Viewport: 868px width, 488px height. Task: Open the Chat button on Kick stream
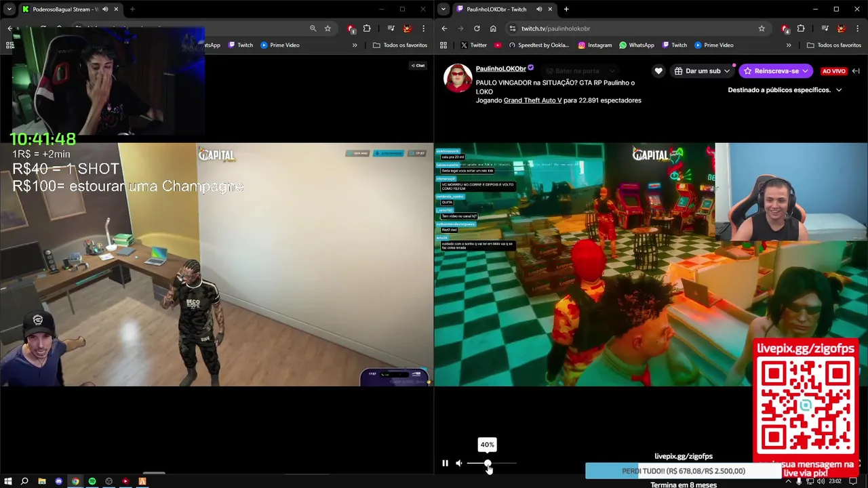click(418, 66)
